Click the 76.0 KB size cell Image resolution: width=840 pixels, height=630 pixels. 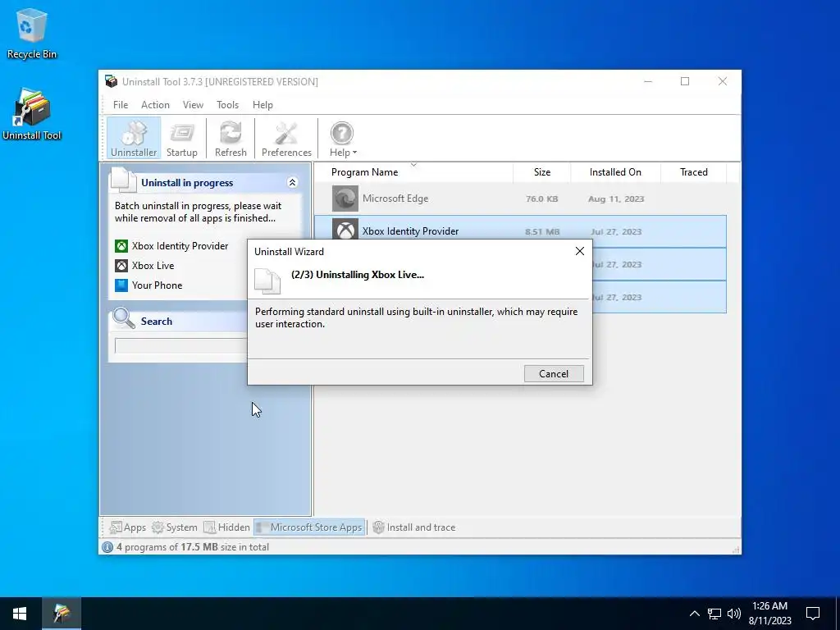click(541, 199)
